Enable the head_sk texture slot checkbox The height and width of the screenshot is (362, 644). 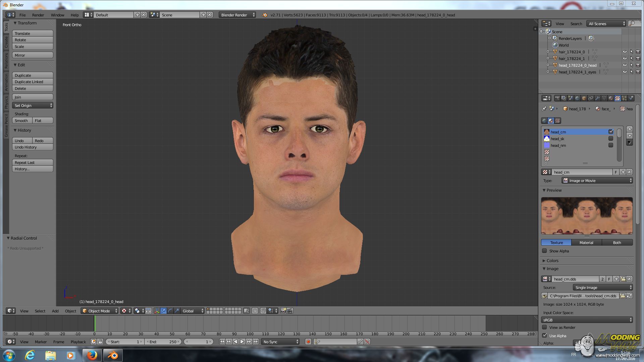click(610, 139)
